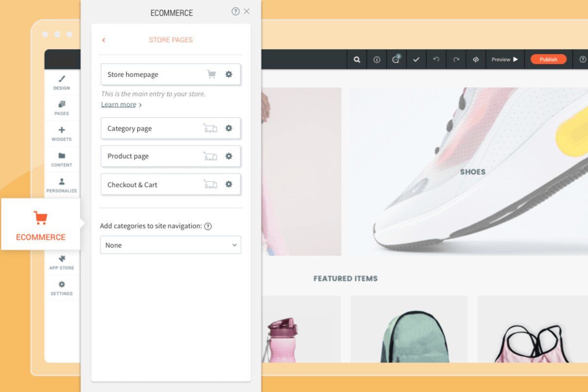Click the Category page layout icon

point(211,128)
